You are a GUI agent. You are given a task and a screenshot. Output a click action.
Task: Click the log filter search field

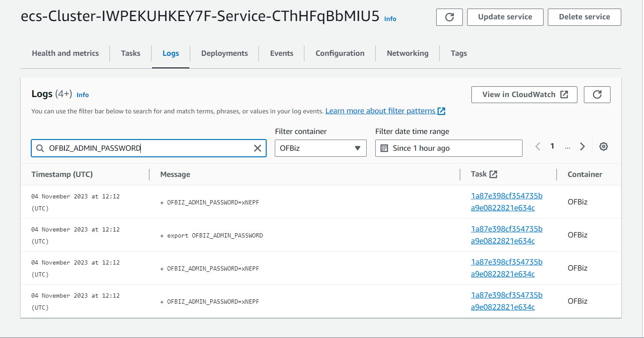[149, 148]
